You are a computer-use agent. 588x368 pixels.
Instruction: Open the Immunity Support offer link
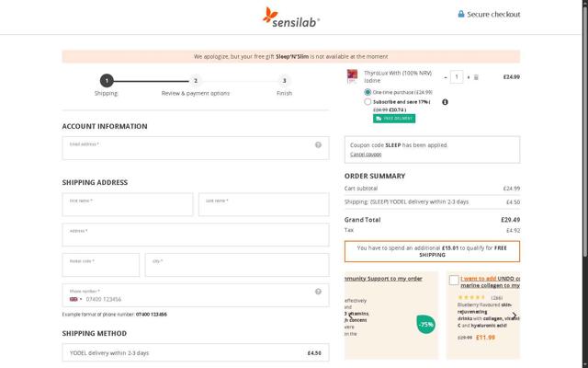pos(383,279)
